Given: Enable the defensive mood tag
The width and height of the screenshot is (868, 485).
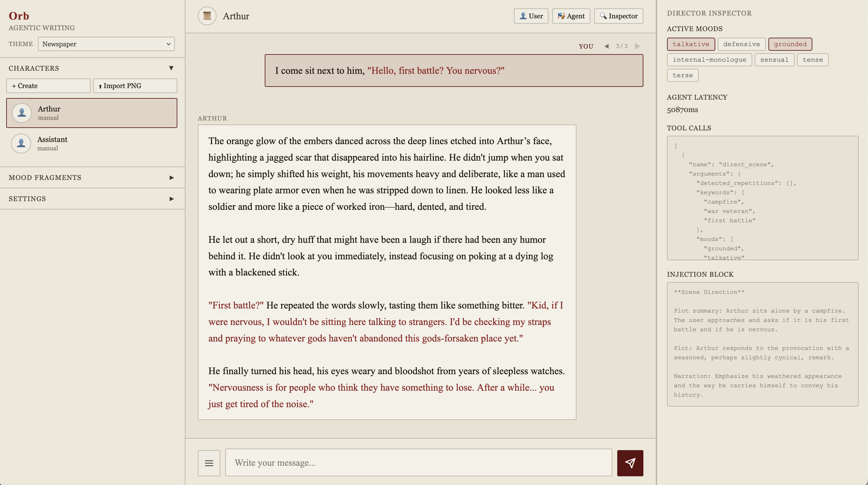Looking at the screenshot, I should point(741,44).
